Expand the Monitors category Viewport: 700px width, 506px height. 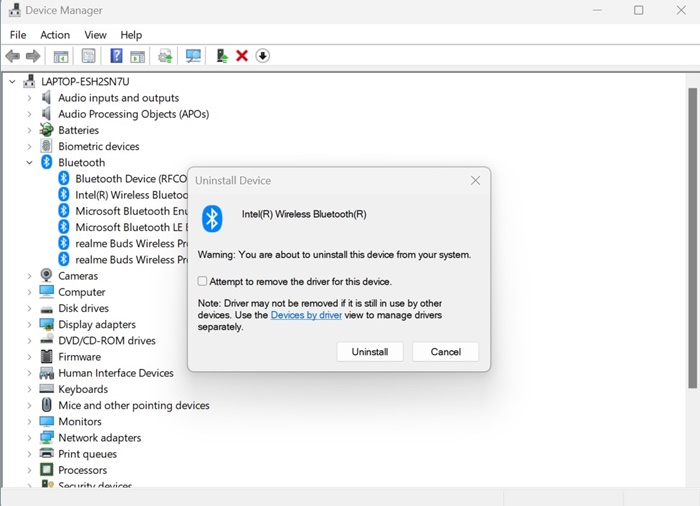(x=29, y=421)
